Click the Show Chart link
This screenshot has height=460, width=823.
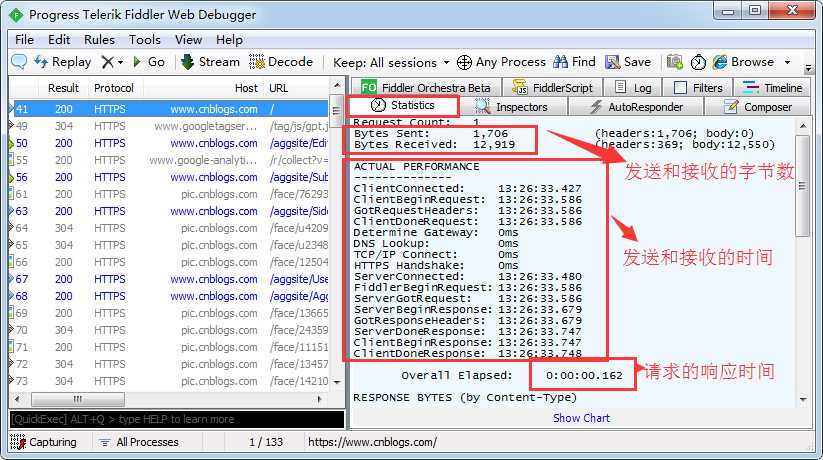click(581, 418)
